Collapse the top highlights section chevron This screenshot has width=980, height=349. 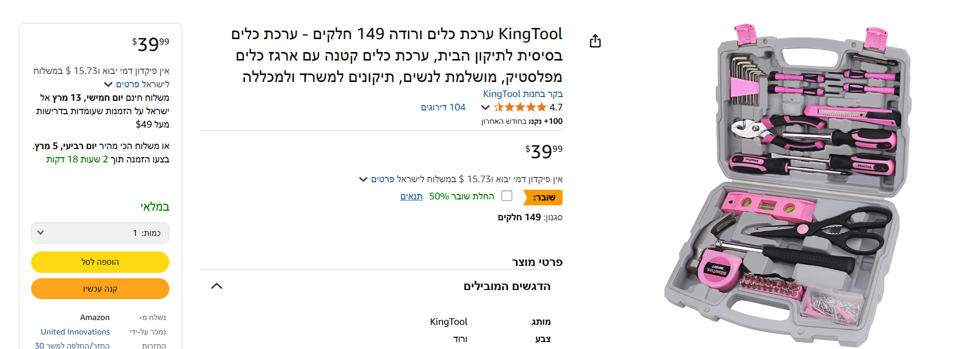pos(216,286)
